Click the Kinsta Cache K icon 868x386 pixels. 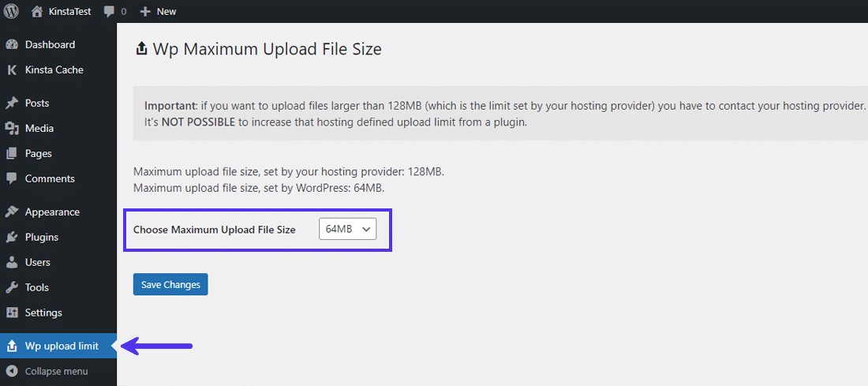(12, 70)
